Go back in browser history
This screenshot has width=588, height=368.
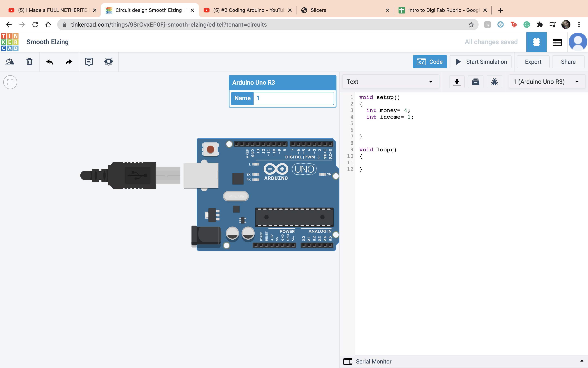click(9, 25)
